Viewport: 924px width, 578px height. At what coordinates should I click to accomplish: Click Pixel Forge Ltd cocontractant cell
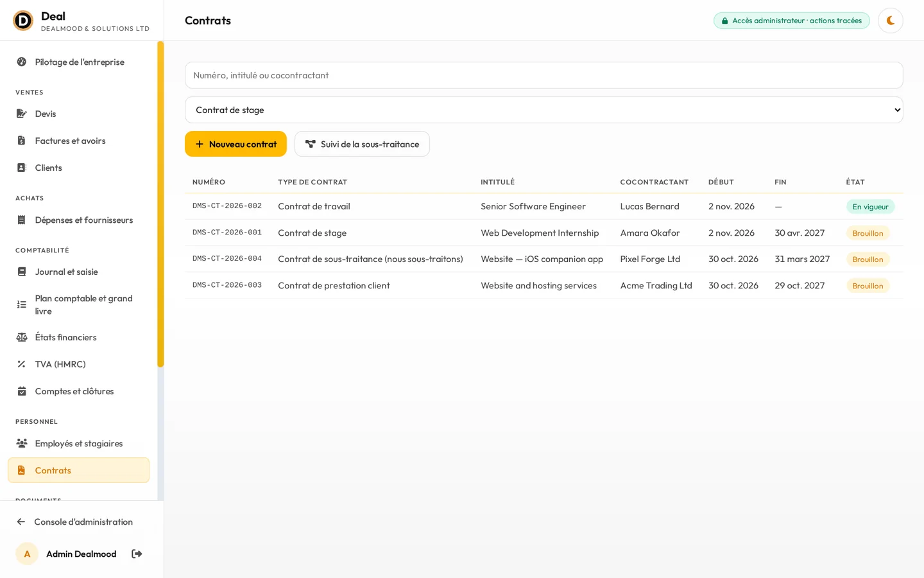[x=650, y=259]
